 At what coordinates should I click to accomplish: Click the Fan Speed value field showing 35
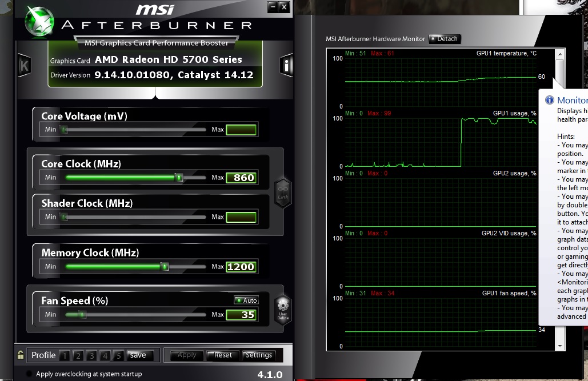click(x=241, y=315)
